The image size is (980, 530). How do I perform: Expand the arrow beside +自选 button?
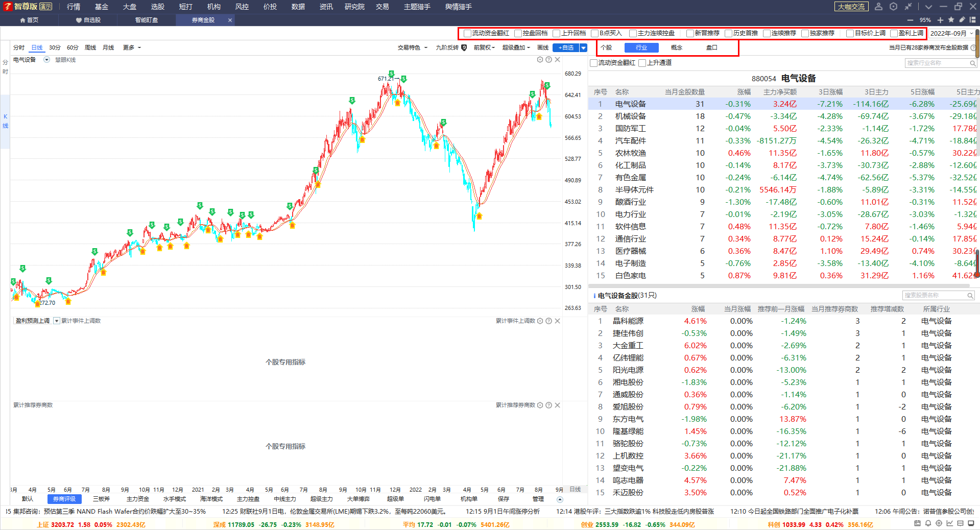(583, 47)
